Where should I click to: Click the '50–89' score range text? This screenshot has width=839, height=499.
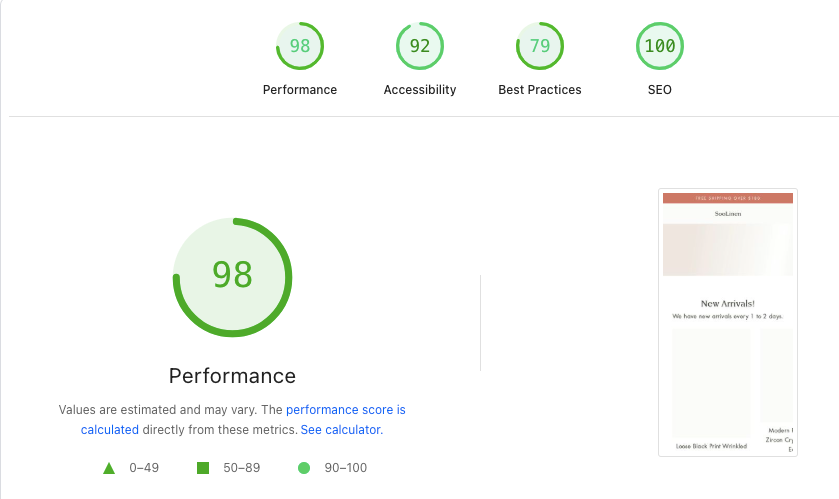click(242, 468)
